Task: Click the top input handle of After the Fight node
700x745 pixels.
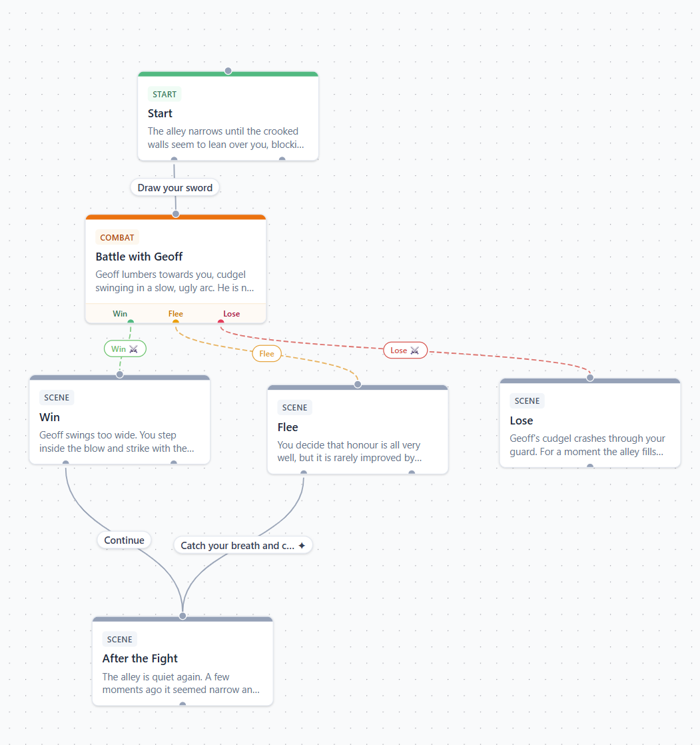Action: (x=183, y=616)
